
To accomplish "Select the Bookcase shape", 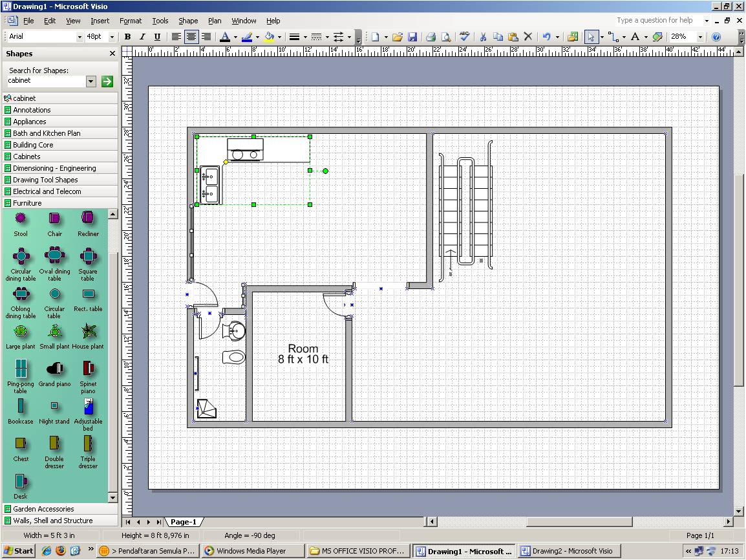I will tap(21, 411).
